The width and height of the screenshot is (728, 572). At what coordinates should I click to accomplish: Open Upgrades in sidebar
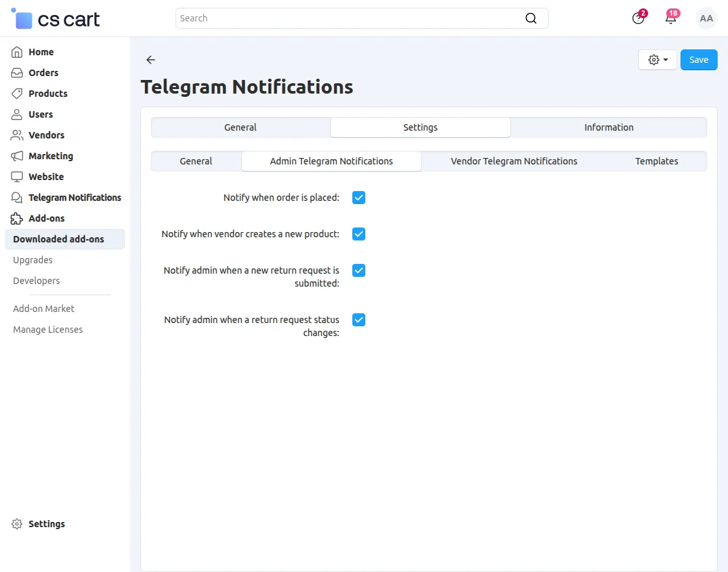(32, 260)
